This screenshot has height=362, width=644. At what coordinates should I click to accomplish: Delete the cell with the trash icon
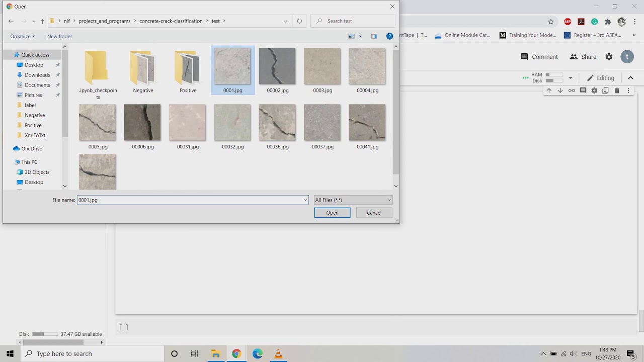(x=617, y=90)
